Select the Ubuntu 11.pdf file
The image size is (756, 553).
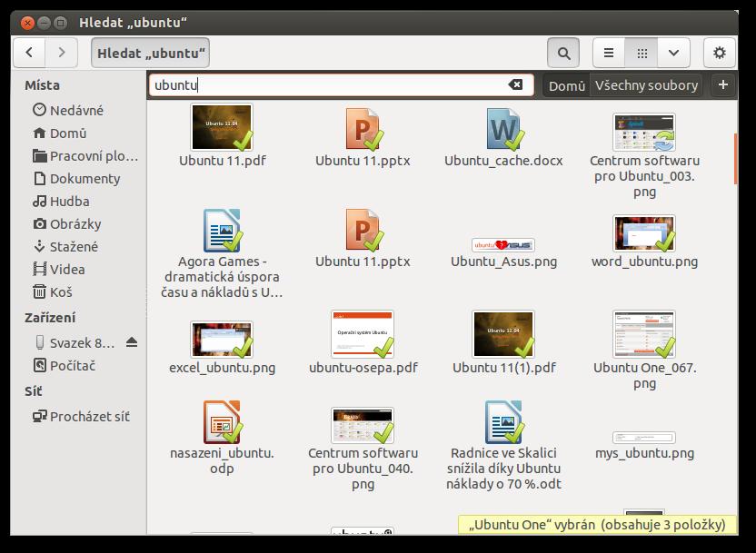coord(222,136)
